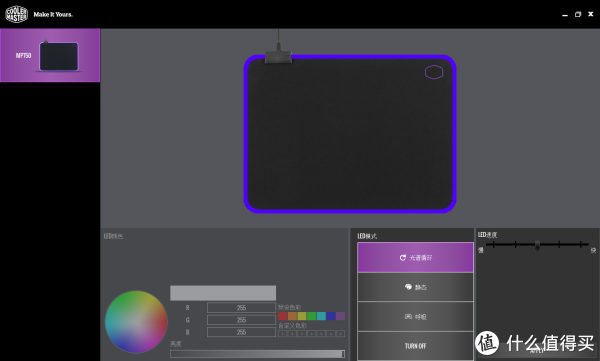Click the Cooler Master logo
The width and height of the screenshot is (600, 361).
click(x=16, y=14)
